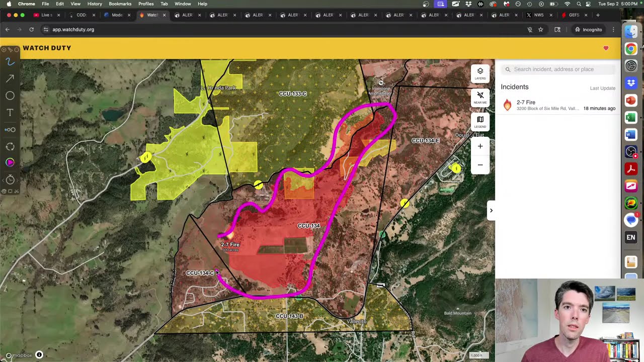The image size is (644, 362).
Task: Click the 2-7 Fire map label
Action: (230, 244)
